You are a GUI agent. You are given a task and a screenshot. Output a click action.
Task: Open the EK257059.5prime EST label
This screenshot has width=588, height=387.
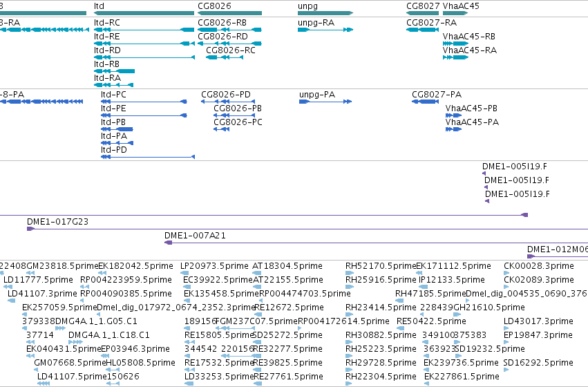coord(59,308)
